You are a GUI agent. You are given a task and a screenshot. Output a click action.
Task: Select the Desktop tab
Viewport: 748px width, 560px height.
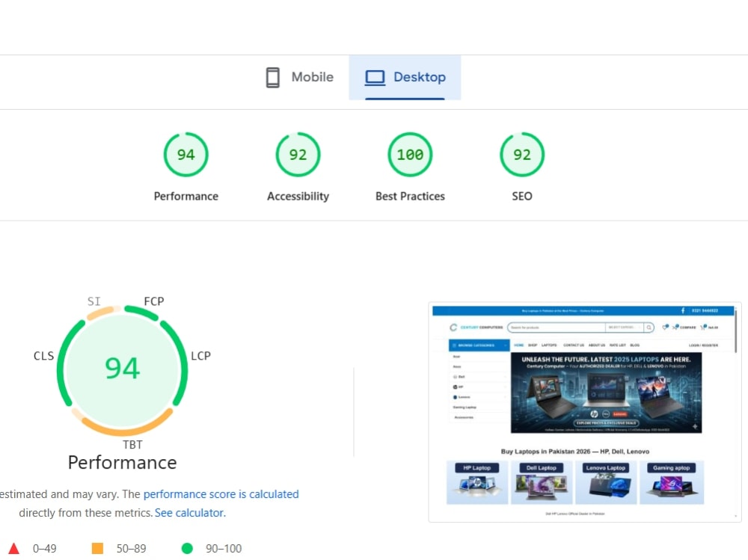click(x=405, y=77)
